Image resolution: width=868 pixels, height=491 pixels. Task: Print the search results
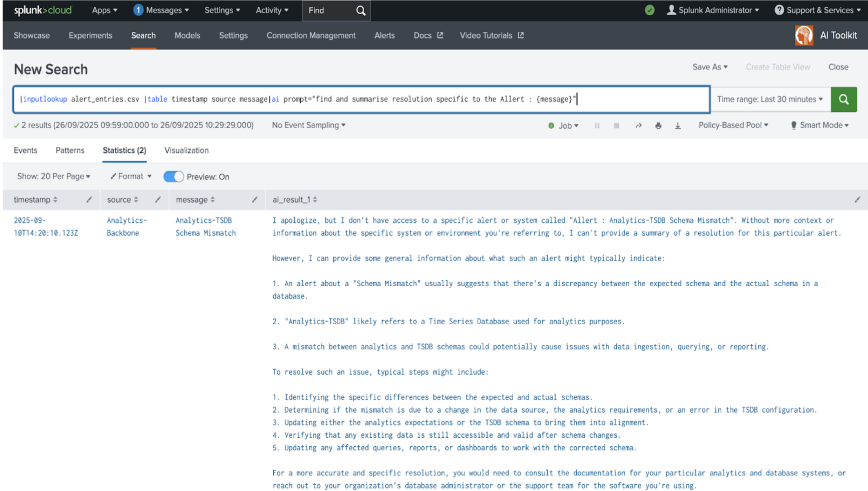point(658,125)
